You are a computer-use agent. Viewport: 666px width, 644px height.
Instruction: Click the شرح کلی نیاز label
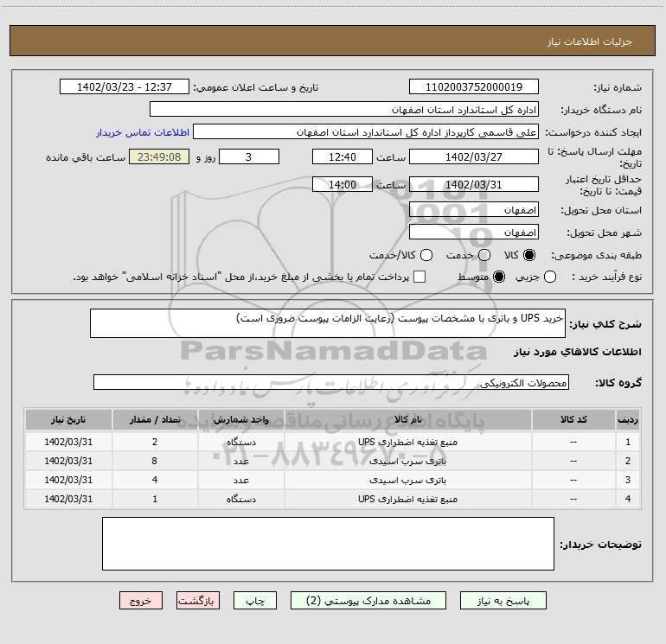tap(605, 324)
